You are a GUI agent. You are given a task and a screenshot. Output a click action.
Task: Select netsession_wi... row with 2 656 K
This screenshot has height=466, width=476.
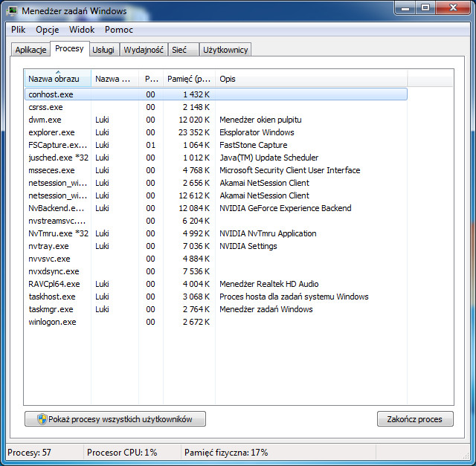[x=216, y=183]
